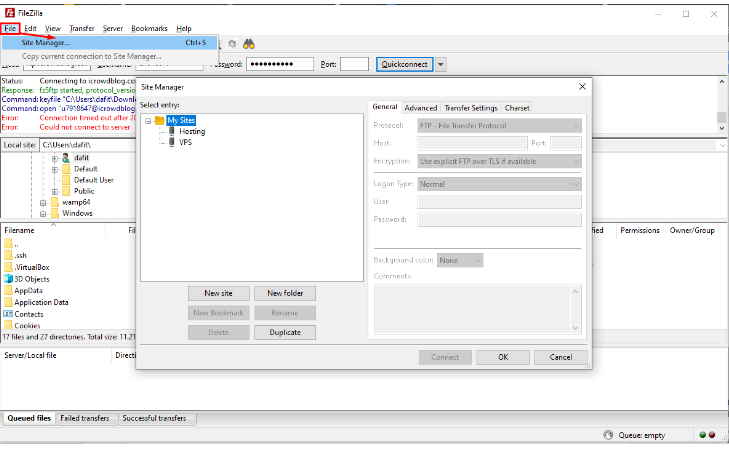
Task: Open the Encryption dropdown
Action: 499,161
